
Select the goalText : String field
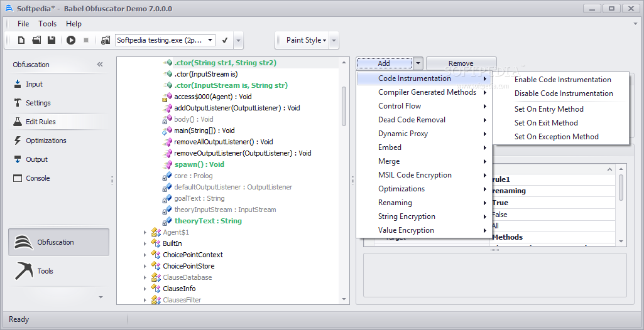point(199,198)
